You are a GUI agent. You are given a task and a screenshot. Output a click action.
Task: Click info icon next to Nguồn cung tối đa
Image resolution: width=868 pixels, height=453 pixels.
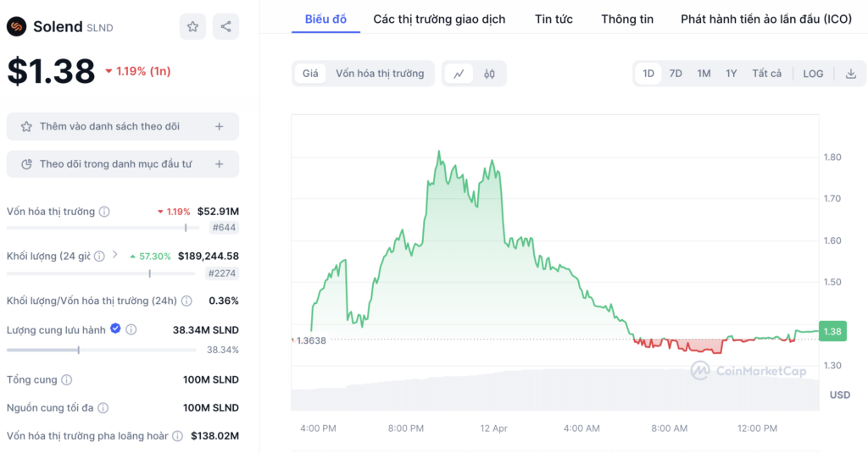[103, 408]
